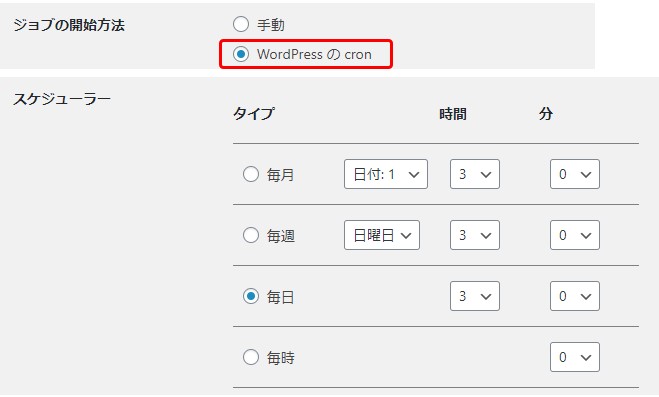Click the 毎週 label text
This screenshot has width=659, height=397.
[280, 236]
